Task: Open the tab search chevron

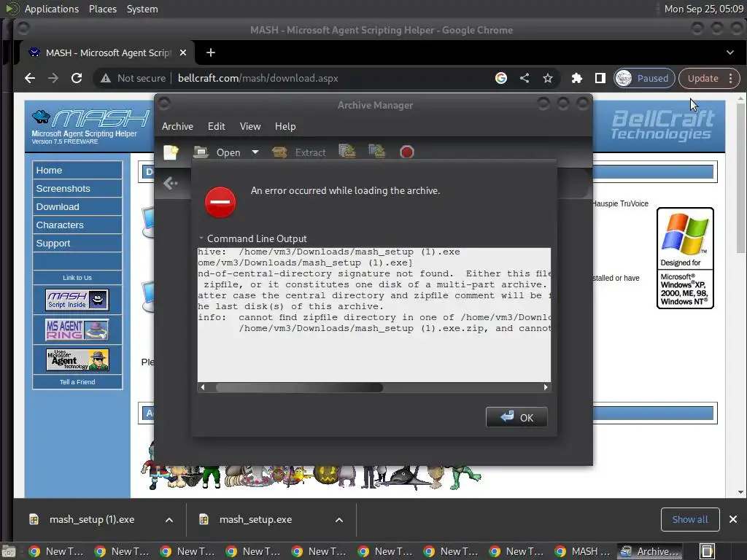Action: [x=729, y=52]
